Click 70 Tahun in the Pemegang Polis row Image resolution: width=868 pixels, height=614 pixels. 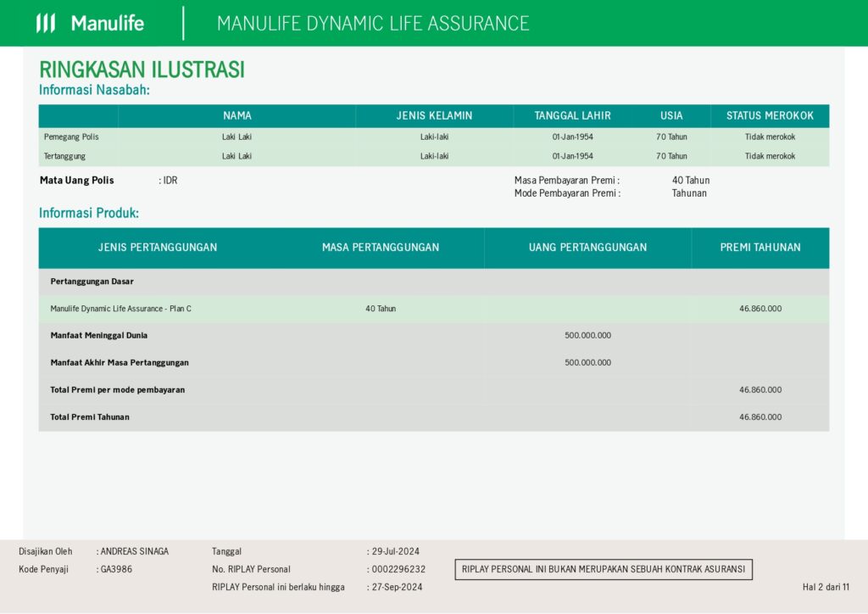pyautogui.click(x=671, y=137)
